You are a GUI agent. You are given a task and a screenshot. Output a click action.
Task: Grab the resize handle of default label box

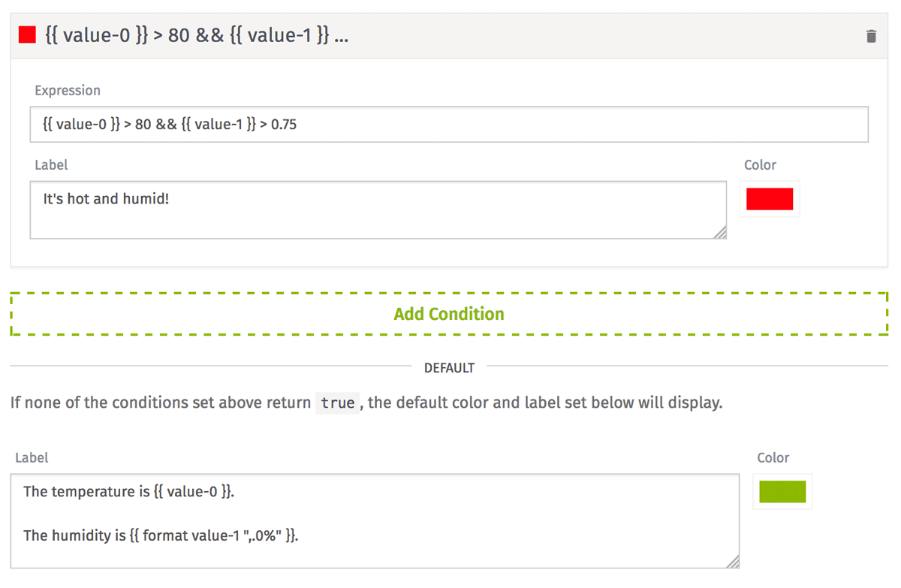point(733,562)
